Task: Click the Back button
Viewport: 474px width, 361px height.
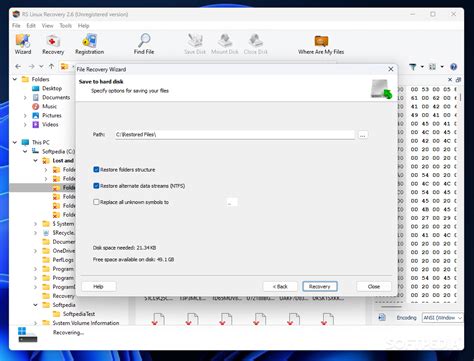Action: 280,286
